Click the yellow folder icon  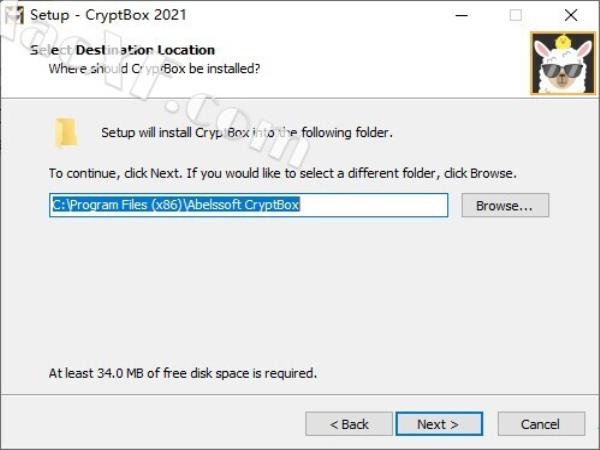point(66,133)
